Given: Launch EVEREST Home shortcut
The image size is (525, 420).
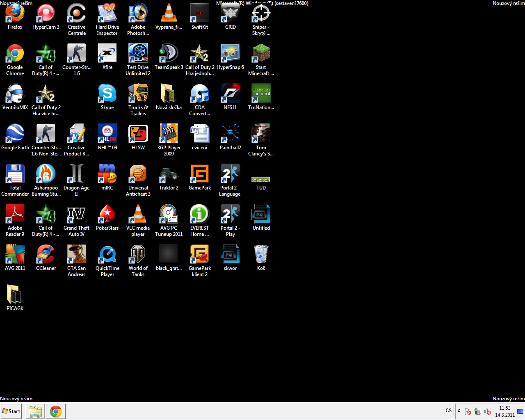Looking at the screenshot, I should tap(200, 221).
